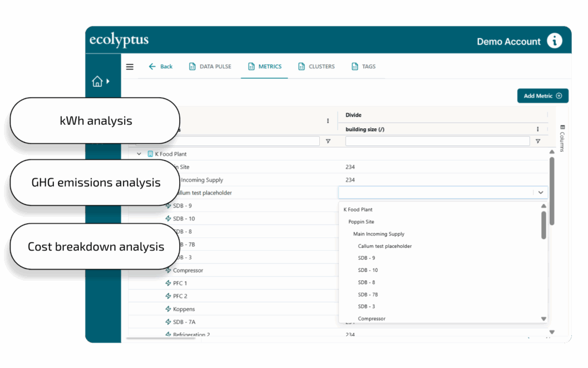Viewport: 588px width, 368px height.
Task: Click the PFC 1 meter icon
Action: point(168,283)
